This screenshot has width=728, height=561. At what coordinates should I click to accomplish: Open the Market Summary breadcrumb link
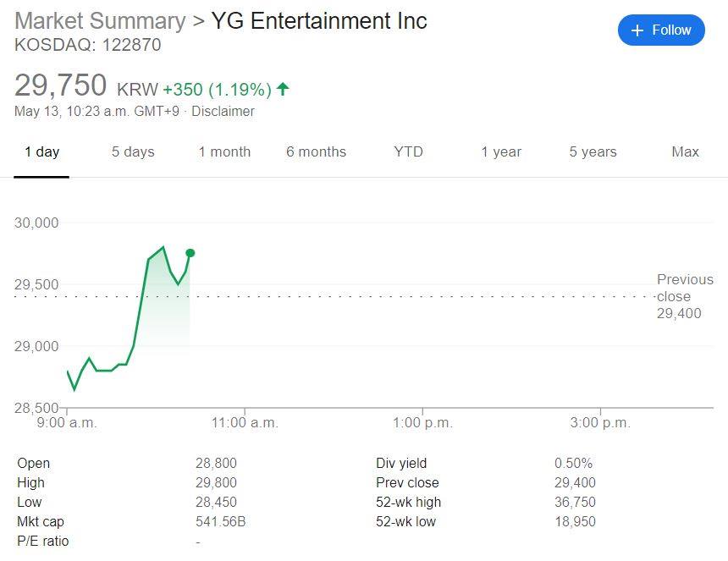(100, 21)
